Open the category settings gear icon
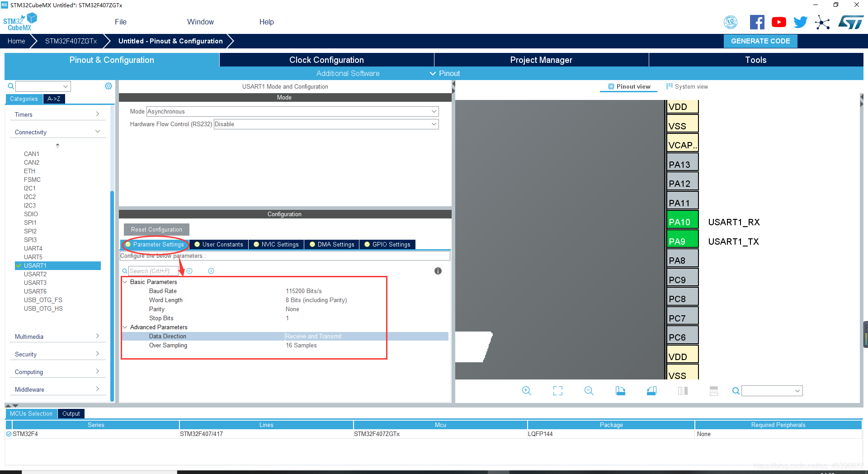868x474 pixels. pos(108,86)
